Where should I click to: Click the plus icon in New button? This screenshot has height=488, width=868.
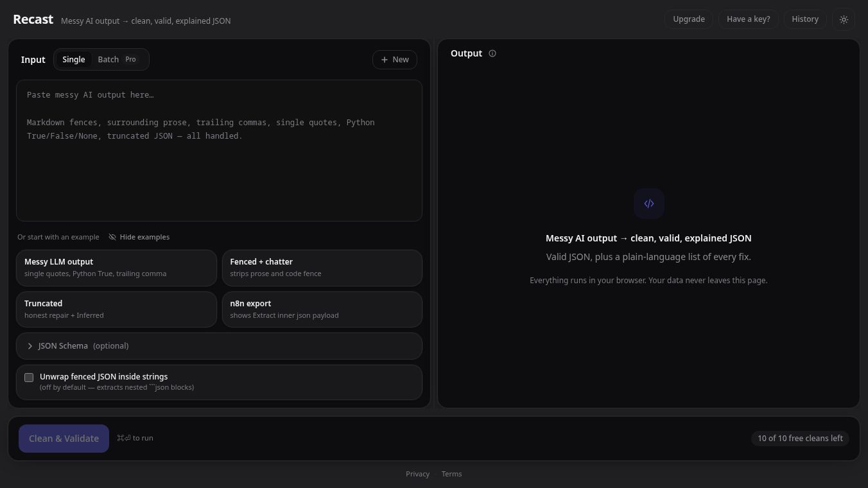pyautogui.click(x=385, y=60)
